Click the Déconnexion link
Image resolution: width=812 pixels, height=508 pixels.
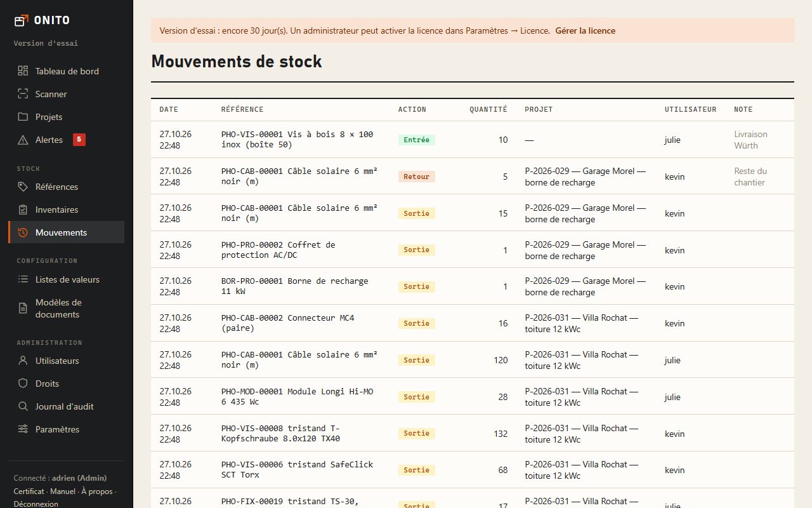point(36,504)
